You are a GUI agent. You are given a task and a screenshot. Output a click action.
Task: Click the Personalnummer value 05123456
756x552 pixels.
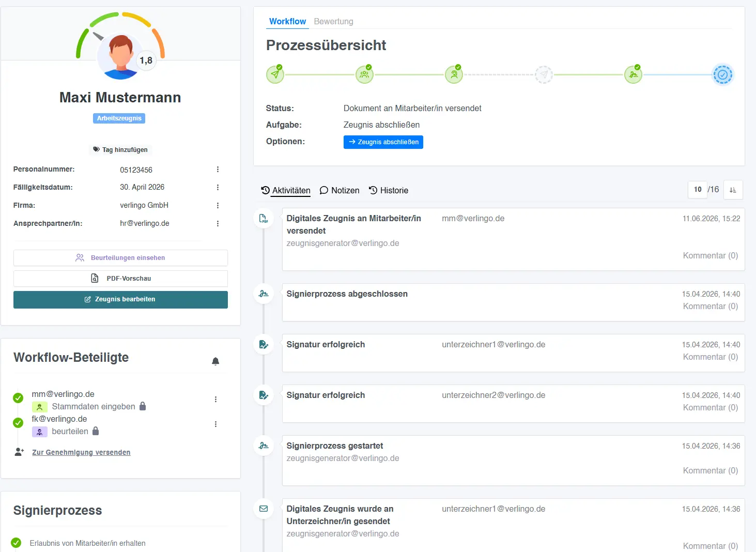pyautogui.click(x=136, y=170)
